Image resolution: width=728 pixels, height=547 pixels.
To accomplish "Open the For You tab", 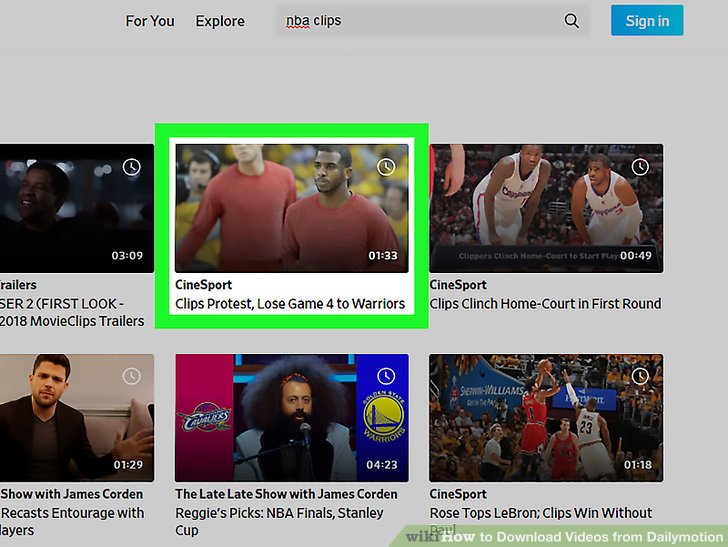I will (x=150, y=21).
